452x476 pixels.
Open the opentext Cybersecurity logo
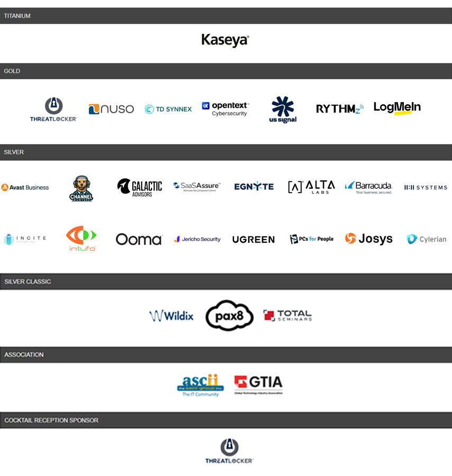(x=225, y=109)
